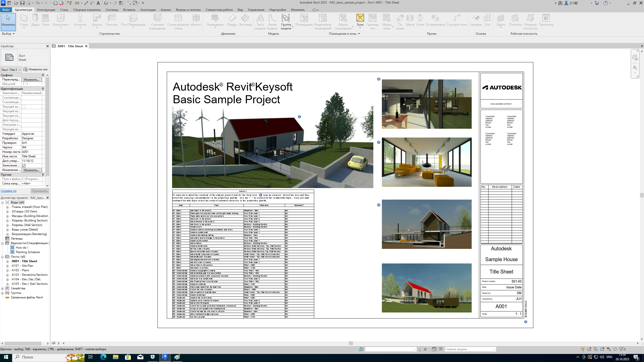Click the Text (A) icon in quick access toolbar
The image size is (644, 362).
98,3
